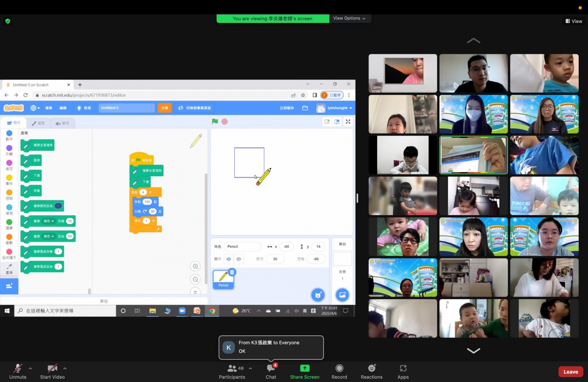
Task: Click the orange 分享 share button
Action: pos(164,108)
